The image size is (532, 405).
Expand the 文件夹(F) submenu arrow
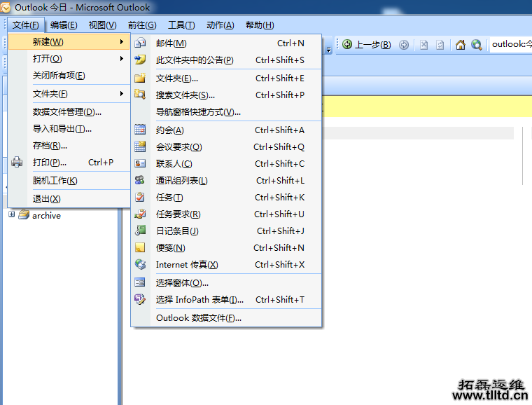point(122,94)
